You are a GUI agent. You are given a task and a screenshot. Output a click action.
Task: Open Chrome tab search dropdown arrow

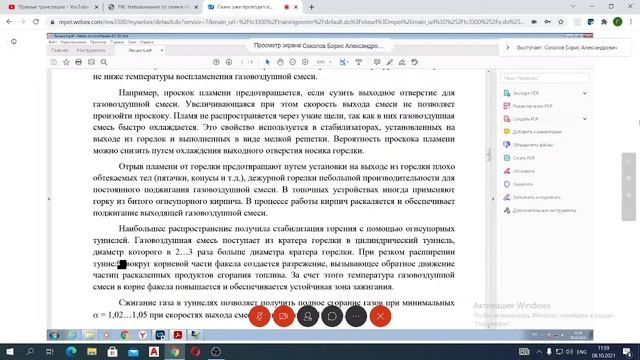(x=573, y=7)
